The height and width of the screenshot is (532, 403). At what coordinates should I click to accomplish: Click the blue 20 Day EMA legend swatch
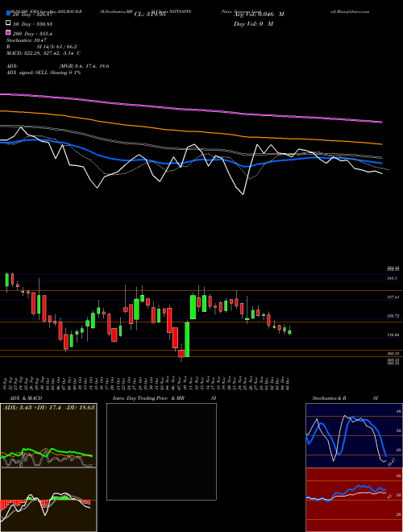click(8, 13)
